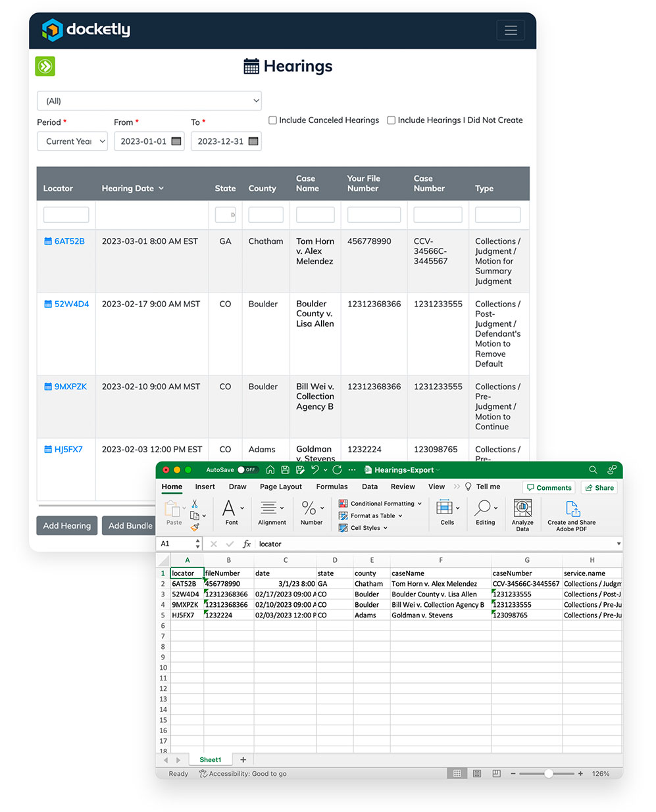The image size is (656, 812).
Task: Check Include Hearings I Did Not Create
Action: point(391,120)
